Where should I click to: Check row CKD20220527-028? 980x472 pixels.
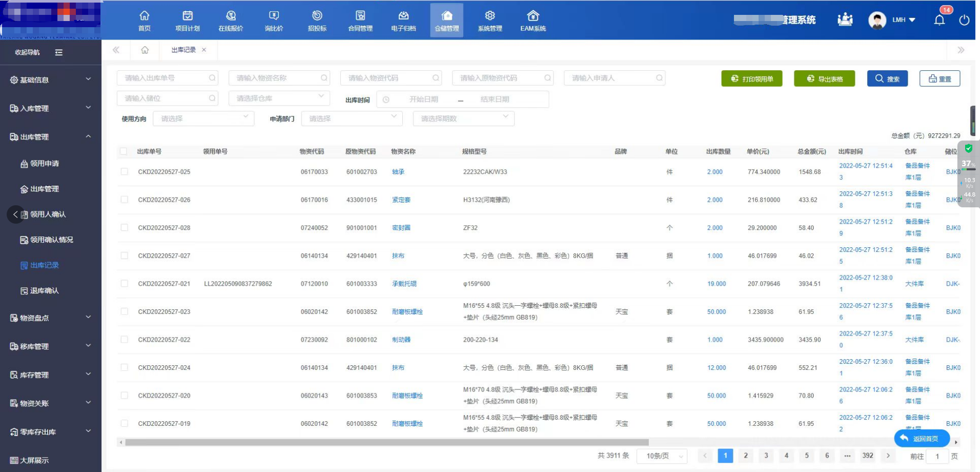click(x=124, y=228)
